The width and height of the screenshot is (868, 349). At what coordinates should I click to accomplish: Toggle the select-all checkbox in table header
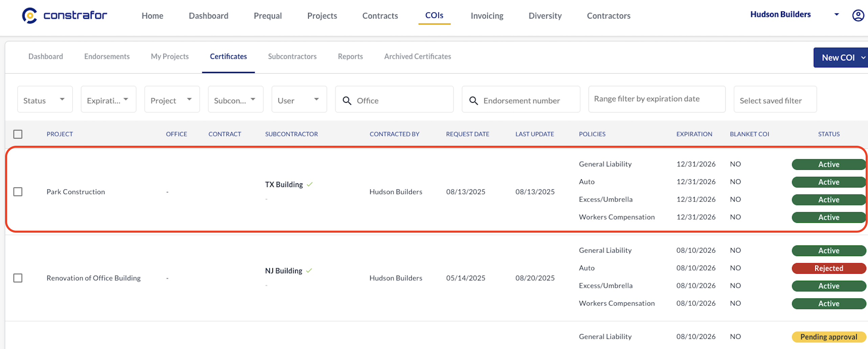pyautogui.click(x=18, y=134)
